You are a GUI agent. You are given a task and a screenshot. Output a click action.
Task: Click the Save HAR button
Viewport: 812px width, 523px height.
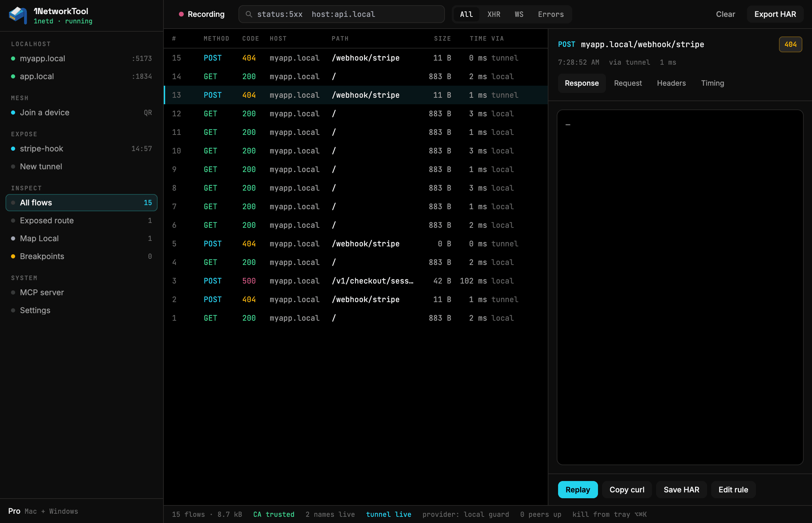(681, 490)
